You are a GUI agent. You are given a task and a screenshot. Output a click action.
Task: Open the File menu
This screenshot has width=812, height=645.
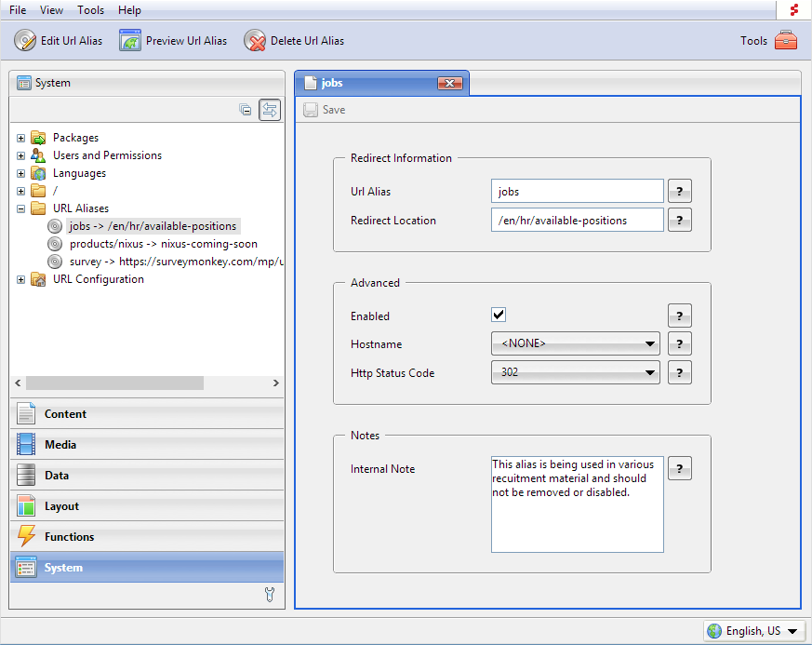(x=18, y=10)
